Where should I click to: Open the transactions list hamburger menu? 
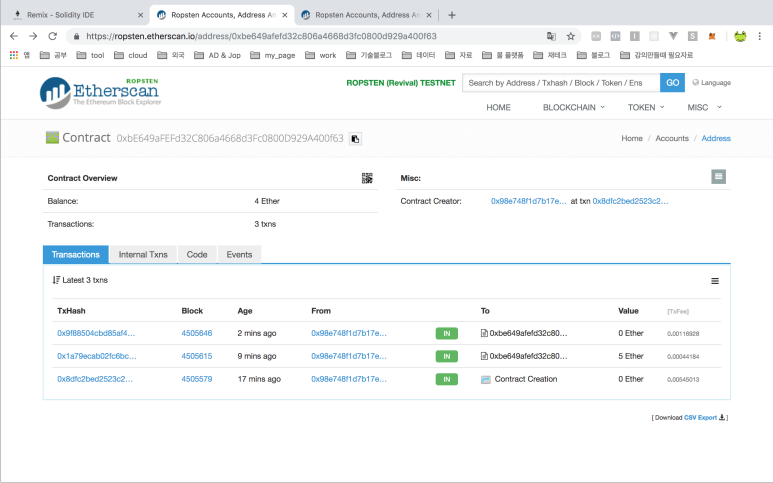715,281
